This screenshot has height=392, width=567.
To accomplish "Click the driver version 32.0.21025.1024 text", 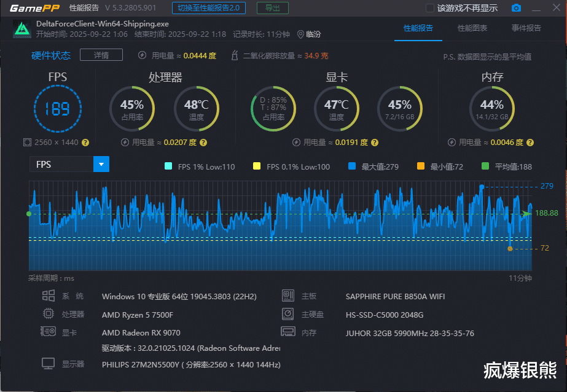I will [x=191, y=348].
